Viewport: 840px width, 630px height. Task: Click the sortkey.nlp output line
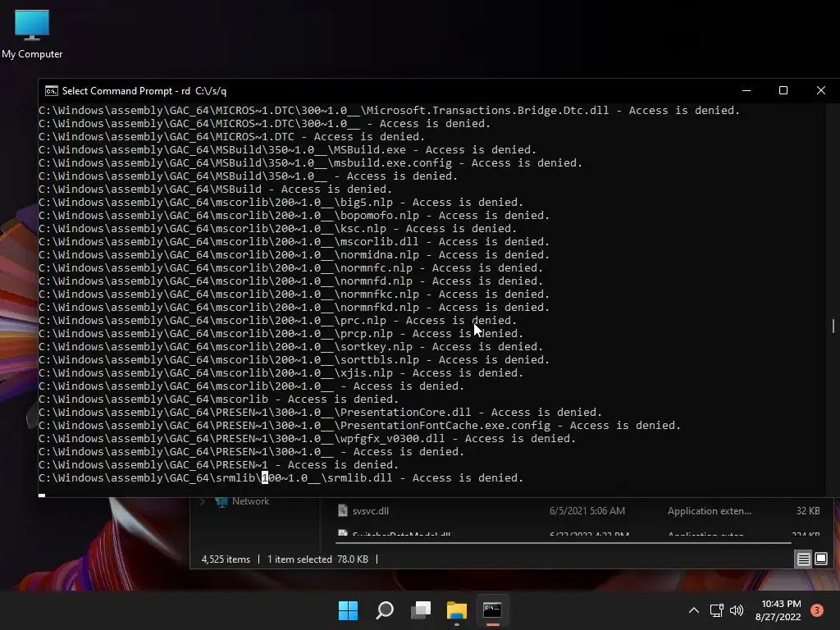290,347
